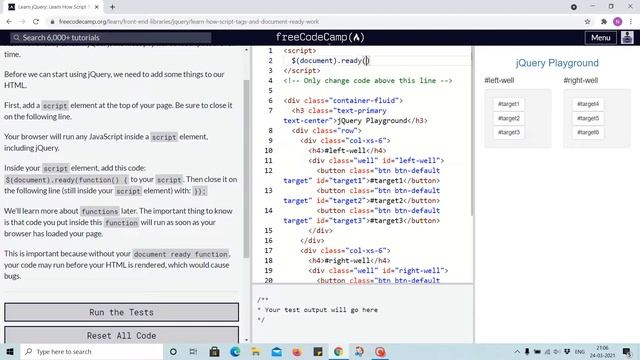The image size is (640, 360).
Task: Click the #target1 preview button
Action: click(509, 104)
